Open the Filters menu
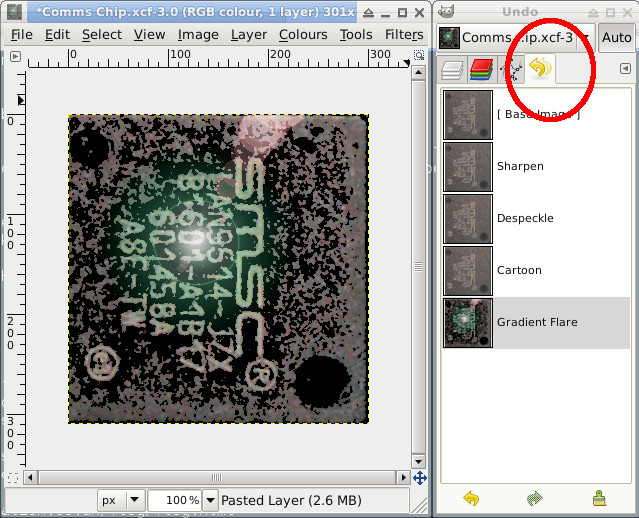This screenshot has height=518, width=639. pyautogui.click(x=404, y=35)
